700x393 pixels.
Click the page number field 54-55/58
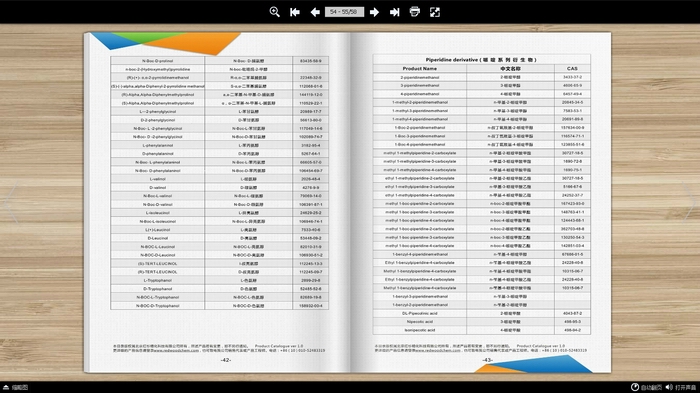click(x=344, y=12)
